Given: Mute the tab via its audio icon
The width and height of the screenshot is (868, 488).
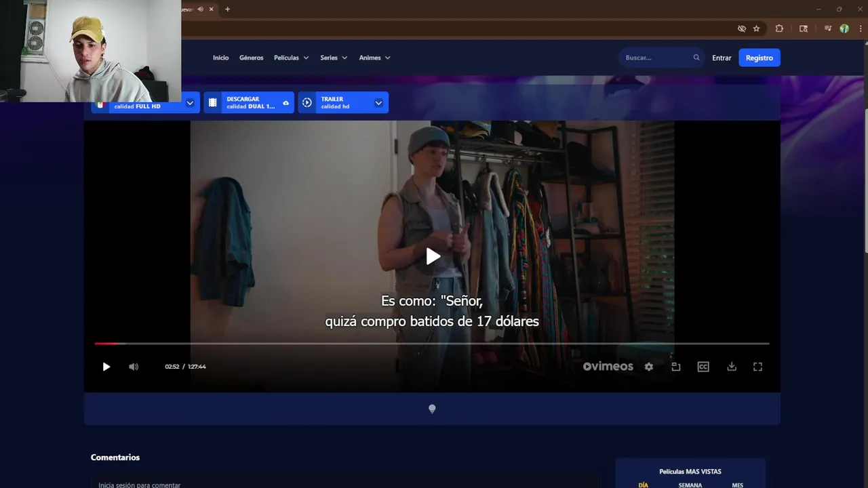Looking at the screenshot, I should pos(201,9).
